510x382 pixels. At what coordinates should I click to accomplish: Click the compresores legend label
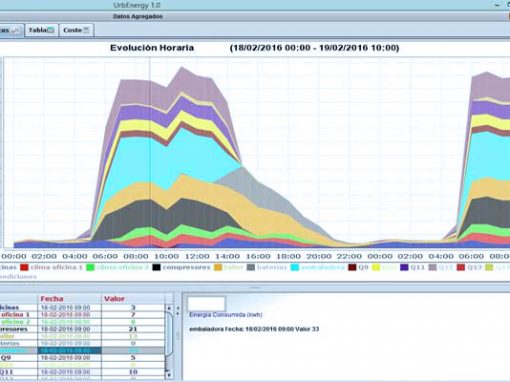[186, 267]
